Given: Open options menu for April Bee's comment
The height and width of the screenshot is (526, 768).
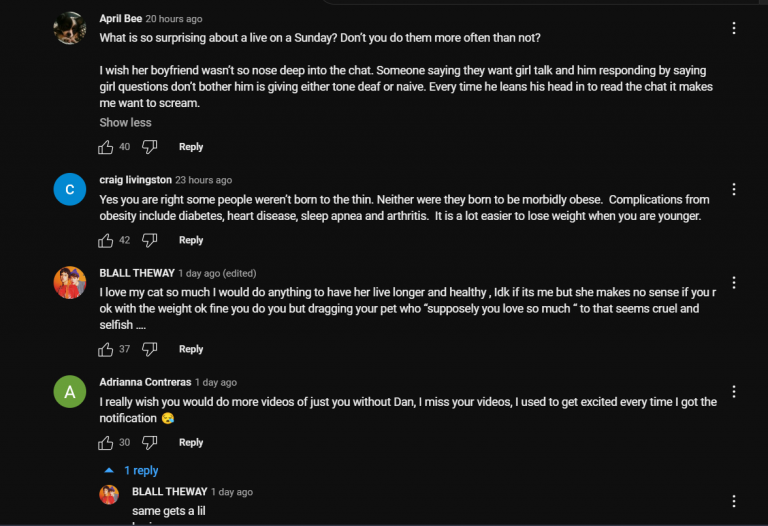Looking at the screenshot, I should coord(734,28).
